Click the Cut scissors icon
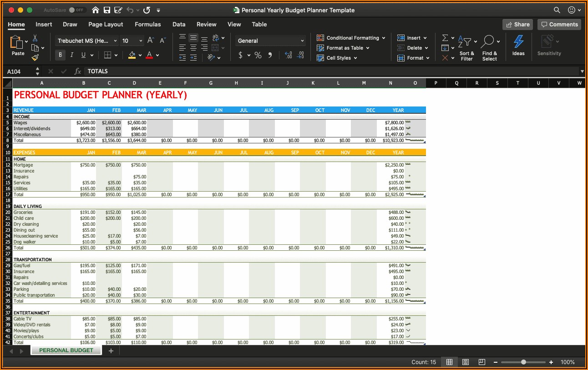Viewport: 588px width, 370px height. pyautogui.click(x=35, y=38)
